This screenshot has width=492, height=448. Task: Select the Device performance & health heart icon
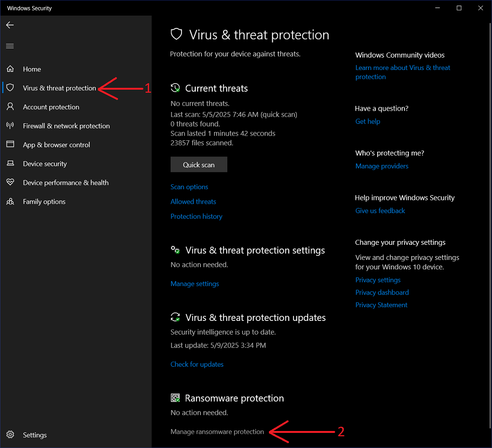[x=10, y=182]
